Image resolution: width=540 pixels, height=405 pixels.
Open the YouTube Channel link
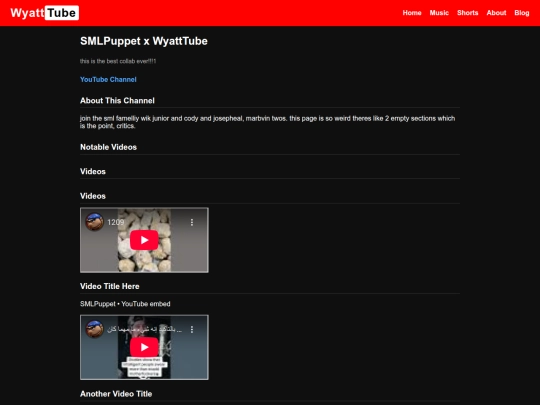point(108,80)
